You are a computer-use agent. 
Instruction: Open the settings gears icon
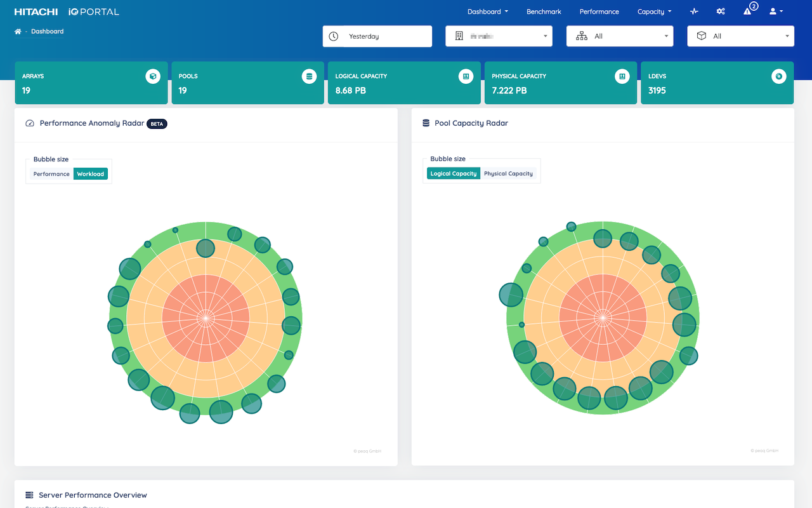[721, 11]
